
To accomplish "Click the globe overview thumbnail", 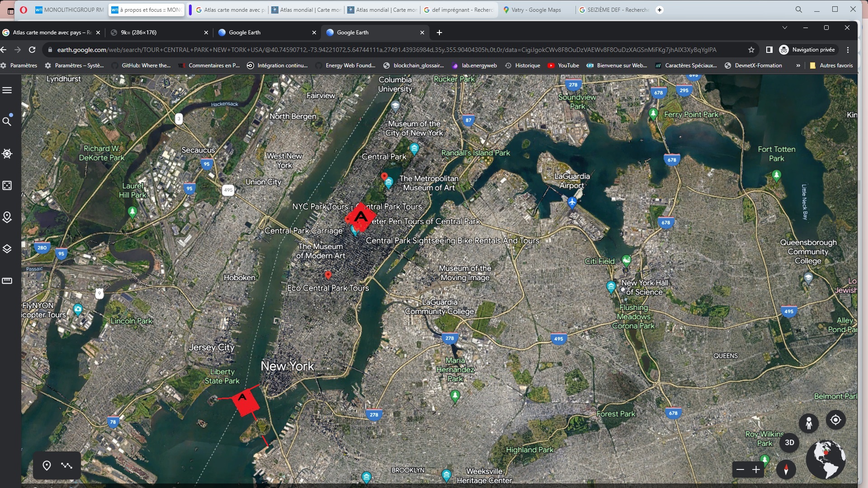I will click(x=826, y=459).
